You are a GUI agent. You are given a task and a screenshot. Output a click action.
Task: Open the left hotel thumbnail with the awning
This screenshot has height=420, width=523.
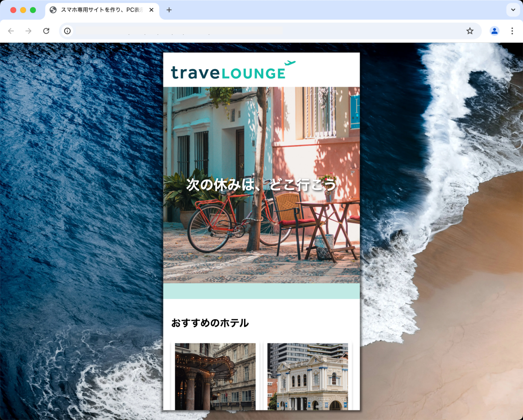pos(215,376)
